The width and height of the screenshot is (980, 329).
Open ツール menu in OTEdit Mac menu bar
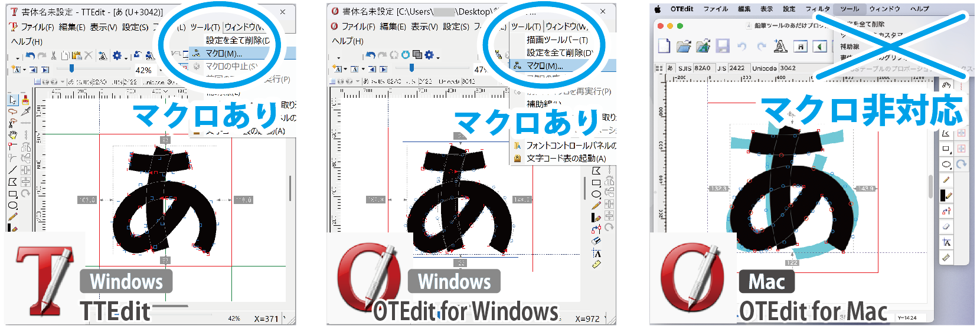(x=850, y=9)
